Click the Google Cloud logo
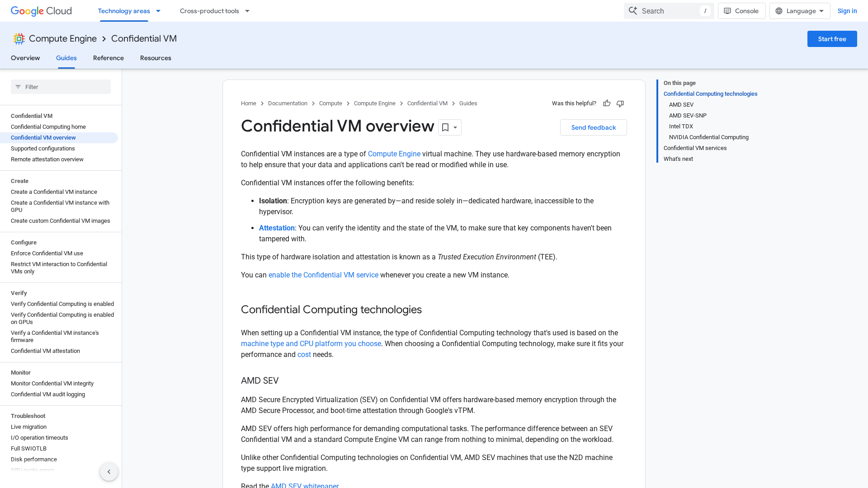 pyautogui.click(x=41, y=11)
